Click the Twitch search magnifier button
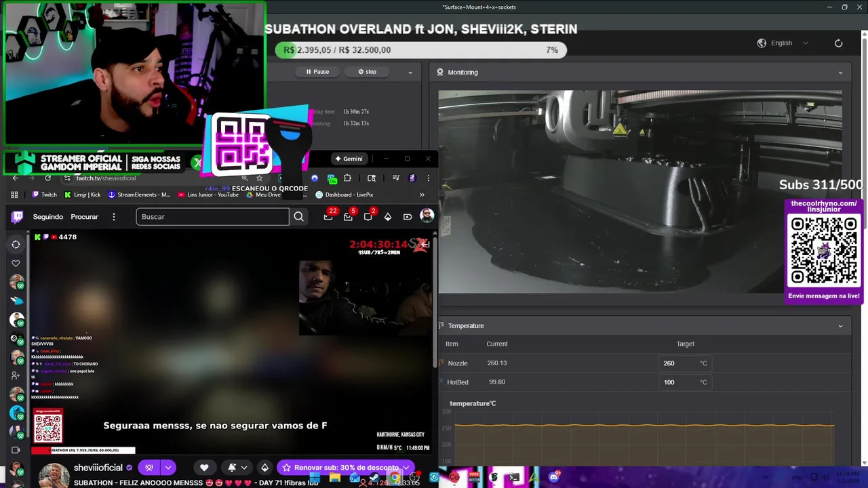This screenshot has width=868, height=488. 298,217
